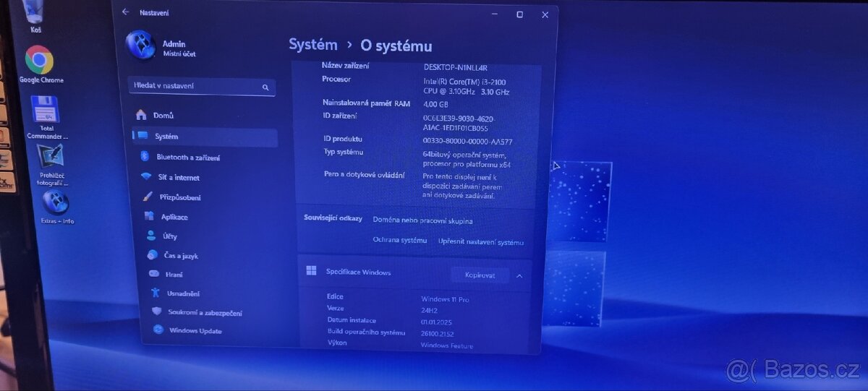
Task: Click the Specifikace Windows section header
Action: pos(414,274)
